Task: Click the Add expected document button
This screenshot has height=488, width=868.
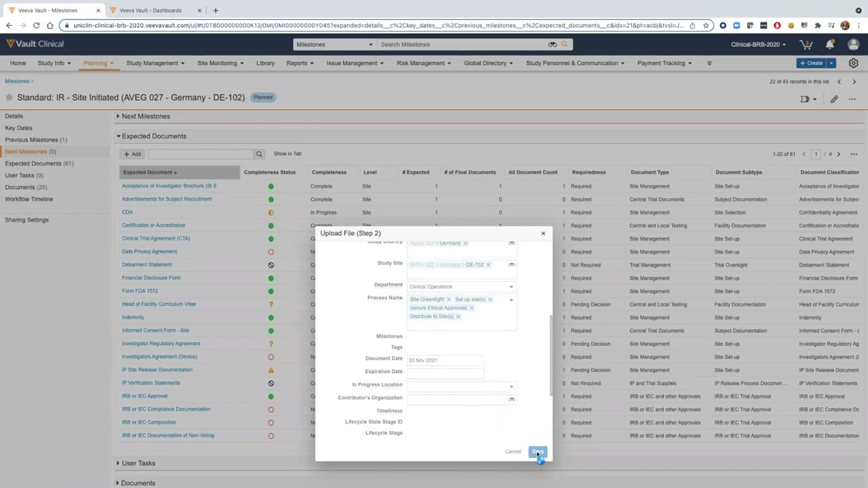Action: point(132,155)
